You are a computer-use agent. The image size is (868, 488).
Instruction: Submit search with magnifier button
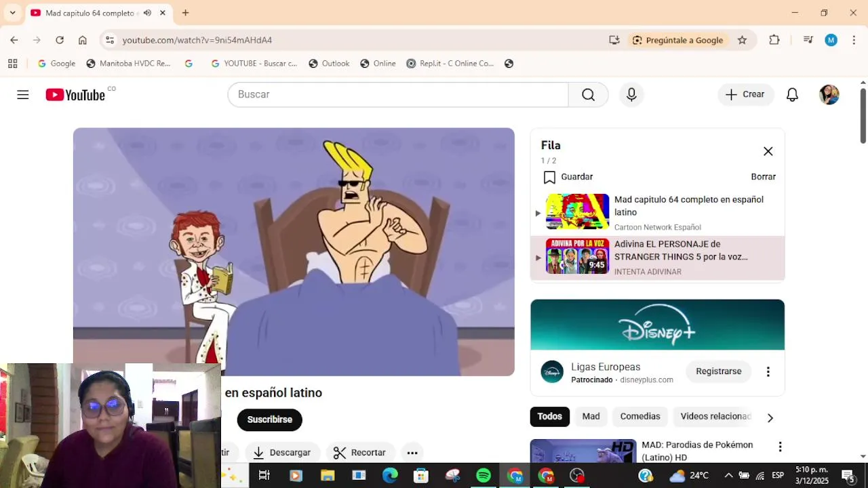point(588,95)
